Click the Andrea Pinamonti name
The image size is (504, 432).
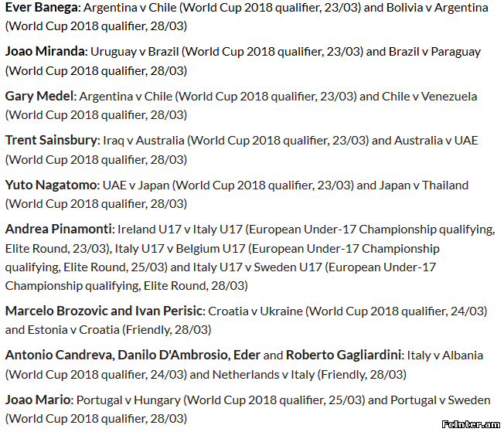pyautogui.click(x=59, y=230)
